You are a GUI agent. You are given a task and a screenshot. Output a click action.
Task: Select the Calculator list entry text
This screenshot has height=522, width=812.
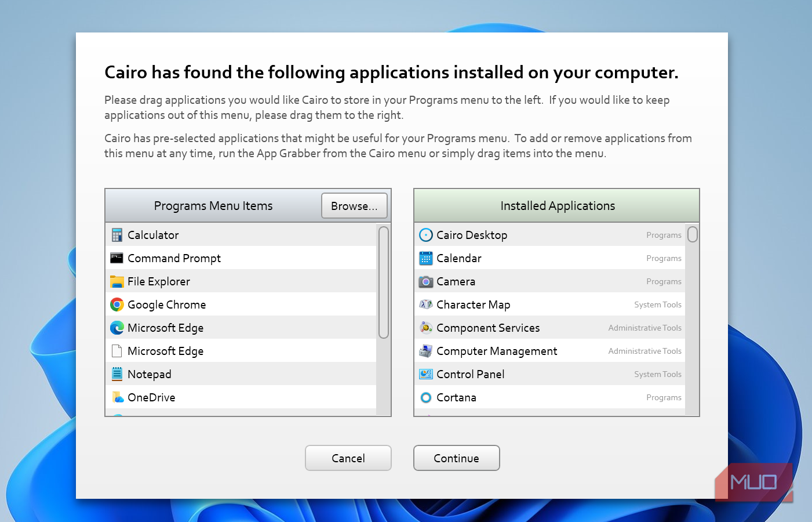(x=153, y=235)
